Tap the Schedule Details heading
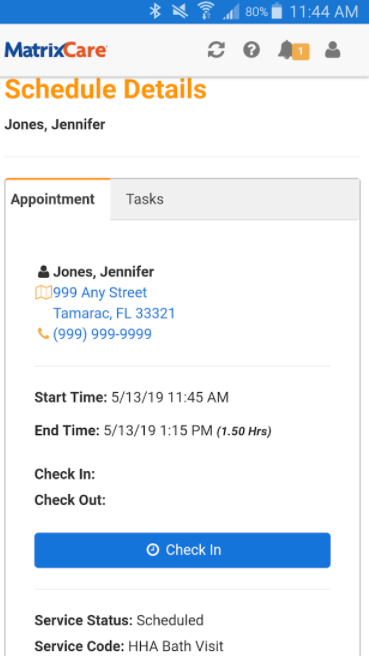The image size is (369, 656). click(x=105, y=89)
